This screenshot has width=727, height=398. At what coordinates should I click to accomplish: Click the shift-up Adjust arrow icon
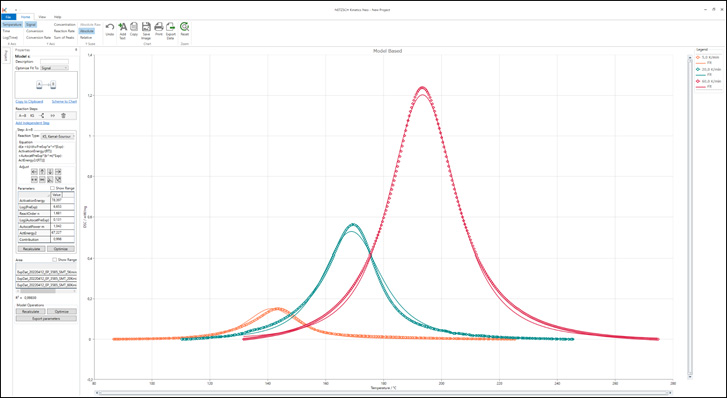coord(42,172)
